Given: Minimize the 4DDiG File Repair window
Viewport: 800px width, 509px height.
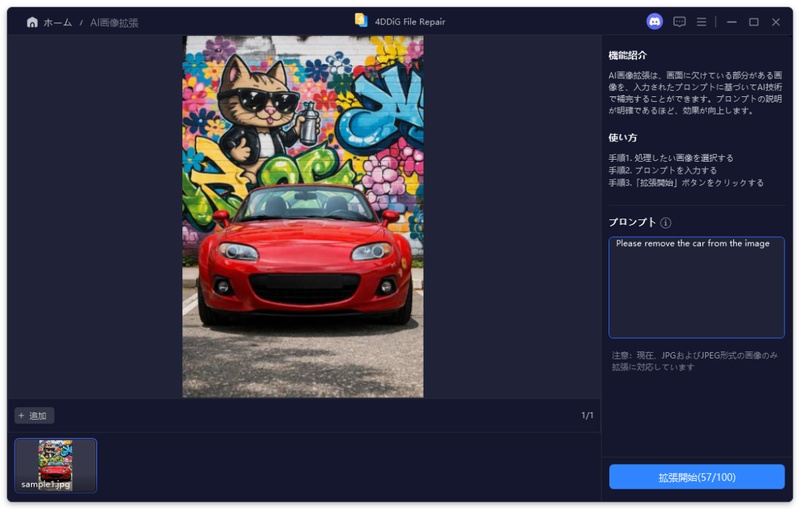Looking at the screenshot, I should click(x=732, y=22).
